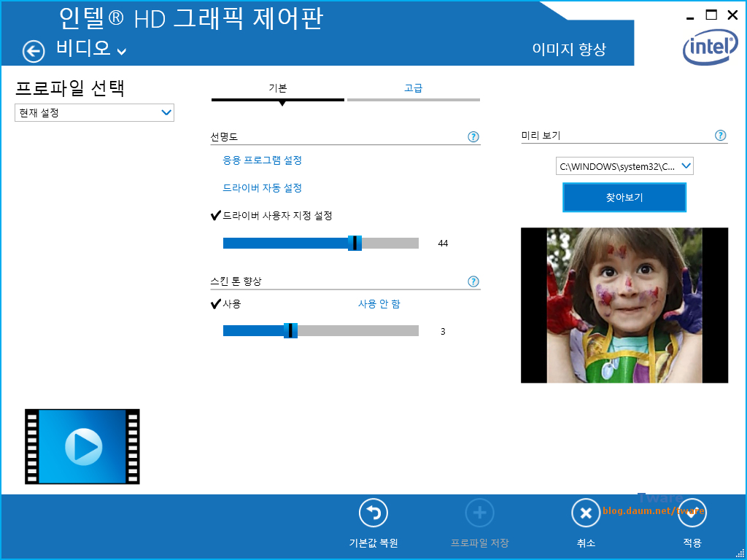Select 응용 프로그램 설정 sharpness option
The image size is (747, 560).
(x=262, y=160)
